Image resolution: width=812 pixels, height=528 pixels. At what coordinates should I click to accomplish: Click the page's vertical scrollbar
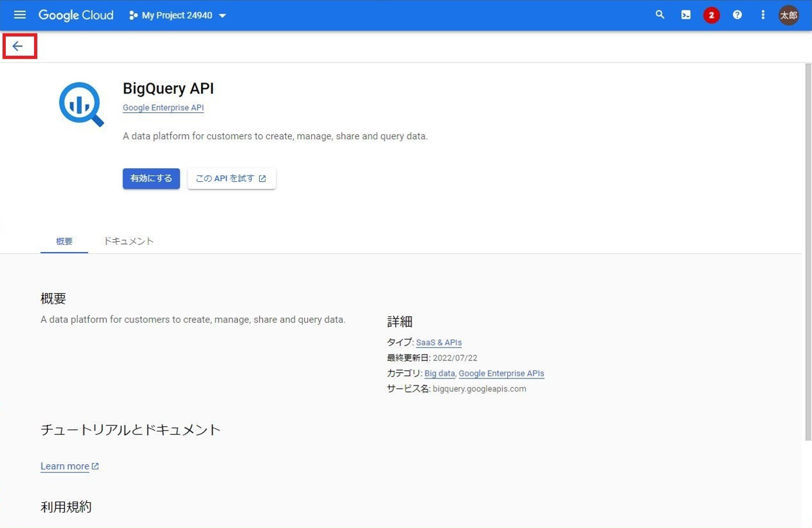click(807, 251)
